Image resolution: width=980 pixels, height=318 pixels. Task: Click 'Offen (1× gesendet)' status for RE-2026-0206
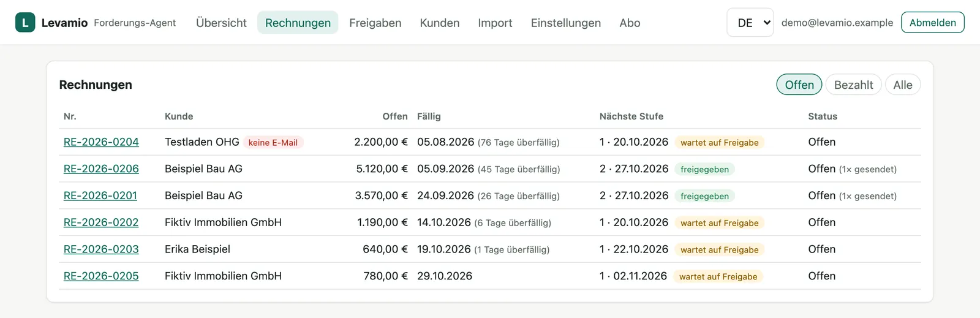(x=852, y=169)
